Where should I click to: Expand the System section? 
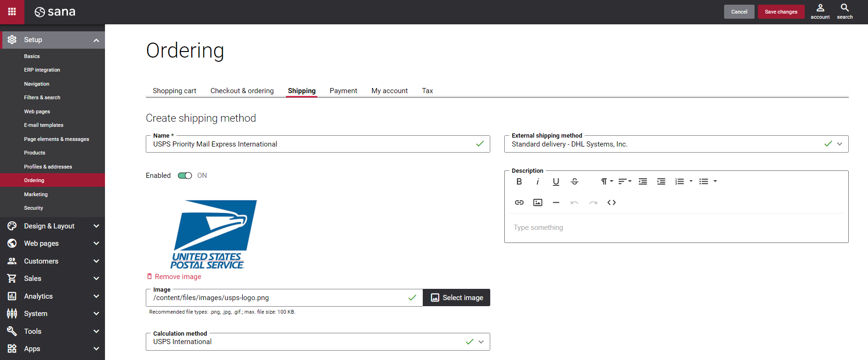point(96,314)
